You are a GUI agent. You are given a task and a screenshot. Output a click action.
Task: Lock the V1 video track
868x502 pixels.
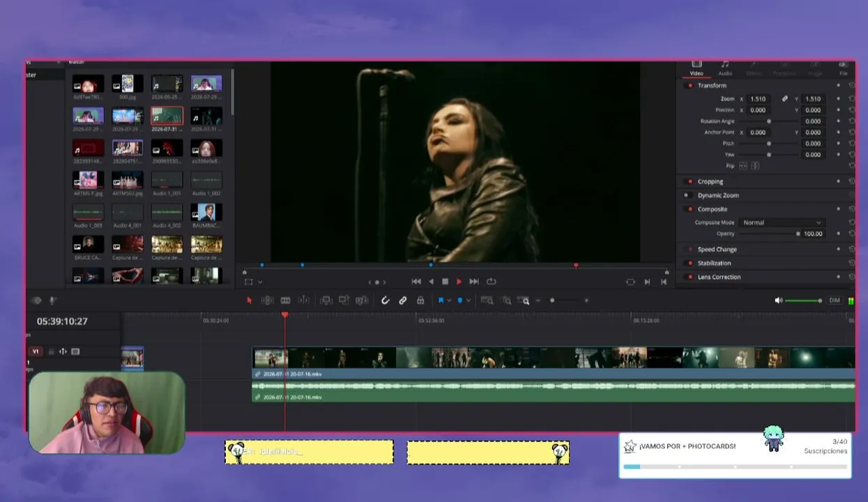click(x=51, y=351)
